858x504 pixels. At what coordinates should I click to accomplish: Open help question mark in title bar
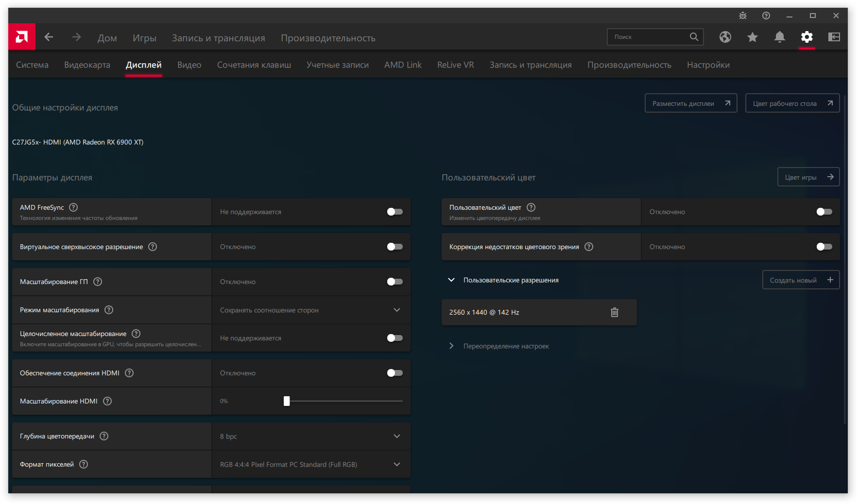click(x=766, y=16)
